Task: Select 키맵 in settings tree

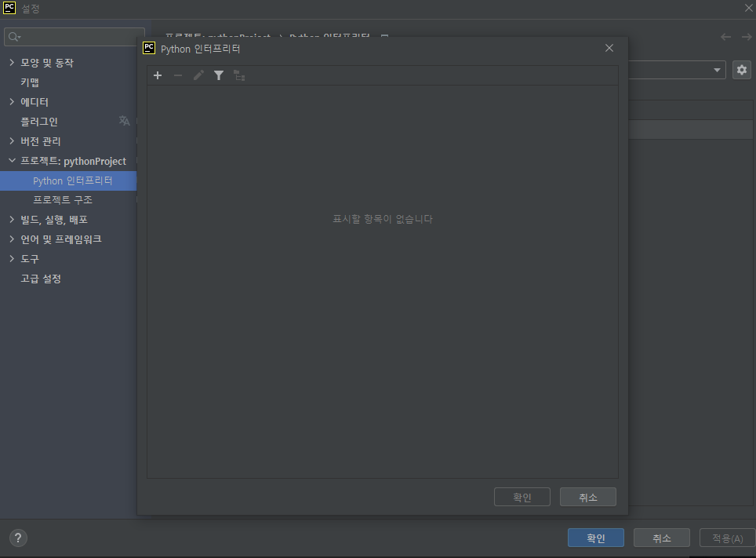Action: tap(30, 82)
